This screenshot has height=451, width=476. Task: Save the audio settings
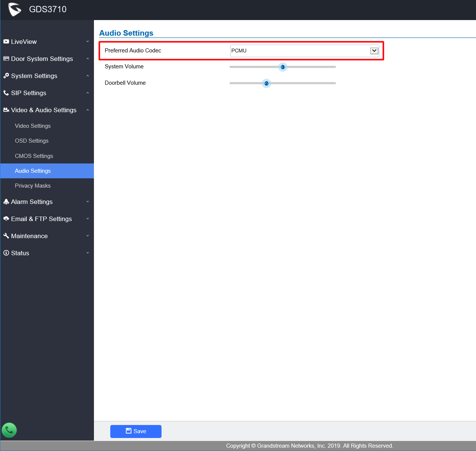click(x=136, y=431)
